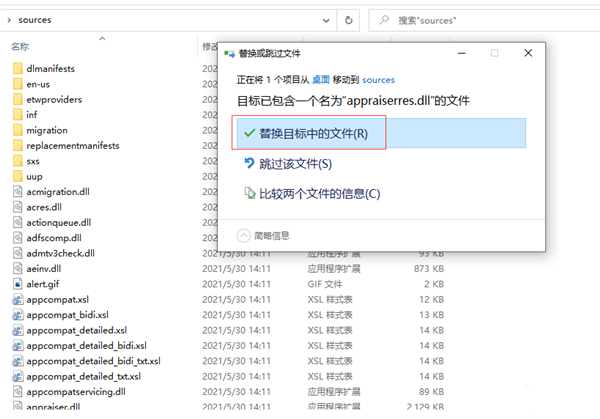Select the uup folder icon
The image size is (600, 419).
pyautogui.click(x=17, y=176)
